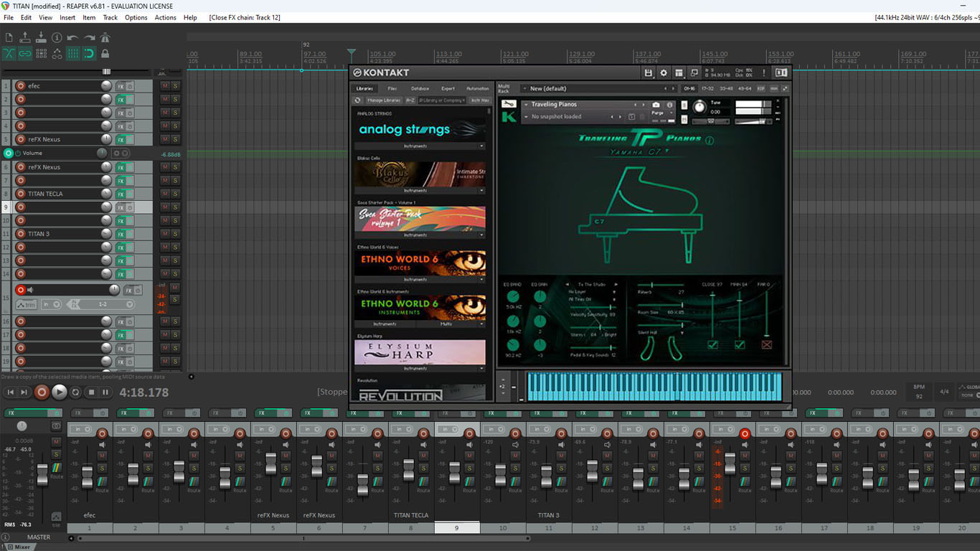This screenshot has height=551, width=980.
Task: Open Kontakt workspace layout icon
Action: (679, 73)
